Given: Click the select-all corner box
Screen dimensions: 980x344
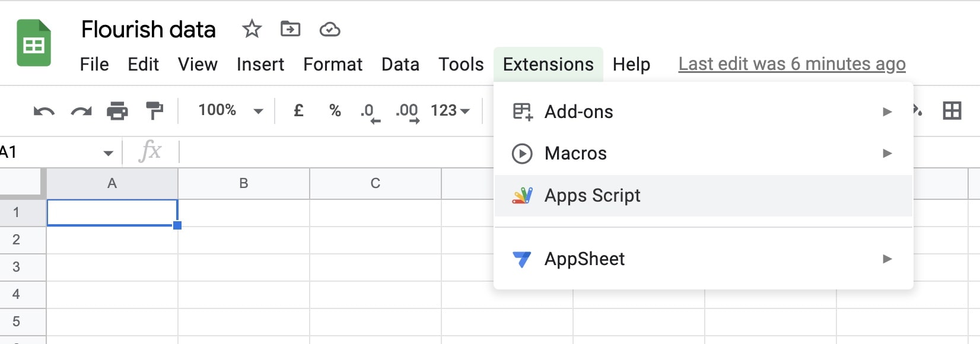Looking at the screenshot, I should [x=23, y=183].
